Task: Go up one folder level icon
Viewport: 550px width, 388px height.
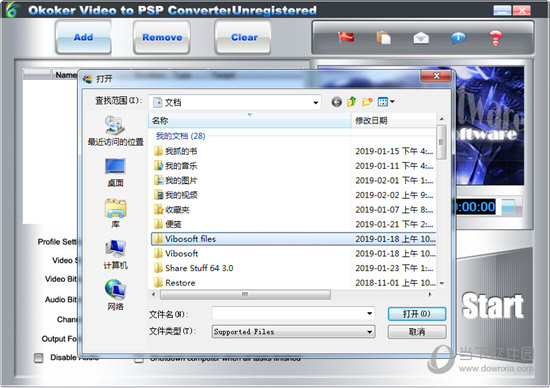Action: click(x=351, y=102)
